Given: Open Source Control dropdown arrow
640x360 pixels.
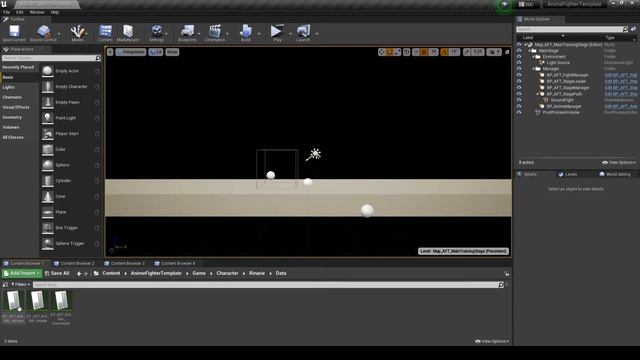Looking at the screenshot, I should pos(59,33).
